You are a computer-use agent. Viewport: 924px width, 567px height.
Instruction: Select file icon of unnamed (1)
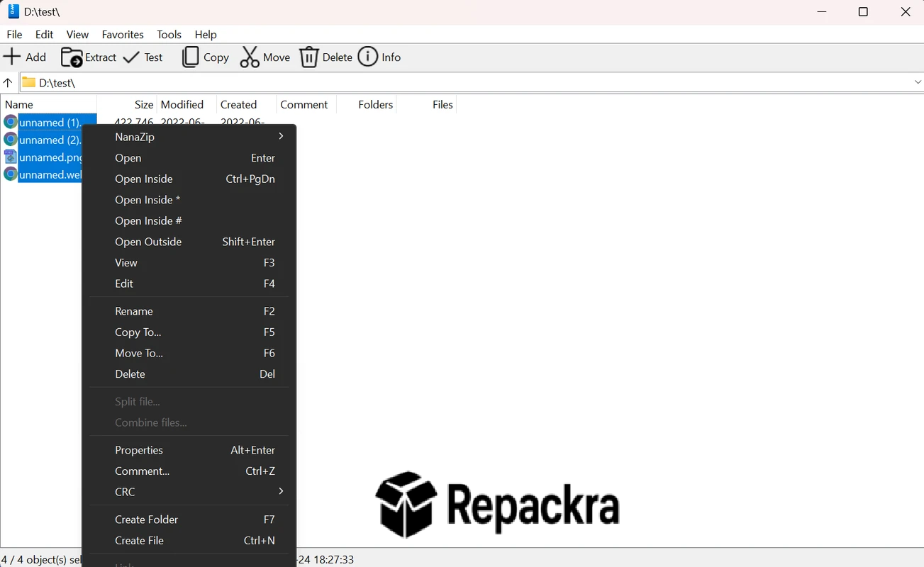[10, 122]
